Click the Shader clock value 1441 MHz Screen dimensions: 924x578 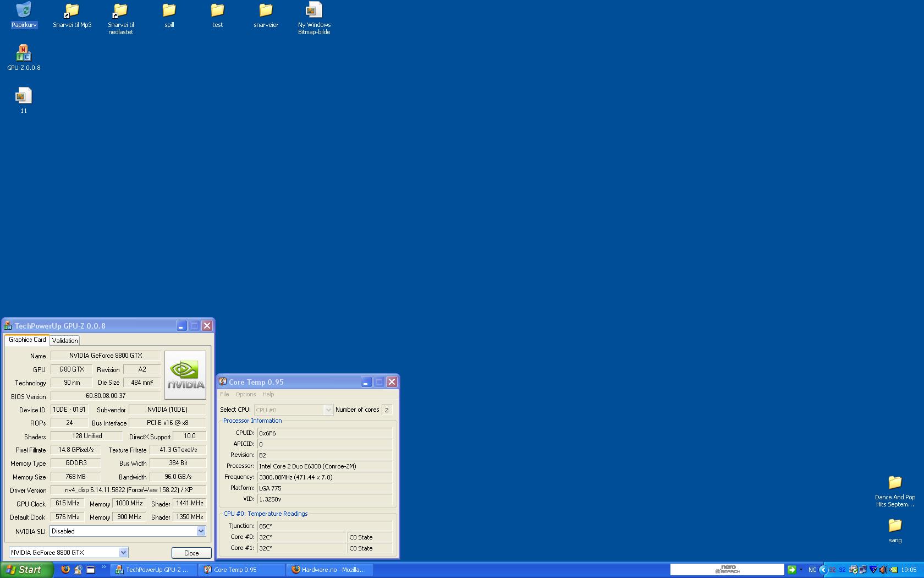click(x=190, y=503)
